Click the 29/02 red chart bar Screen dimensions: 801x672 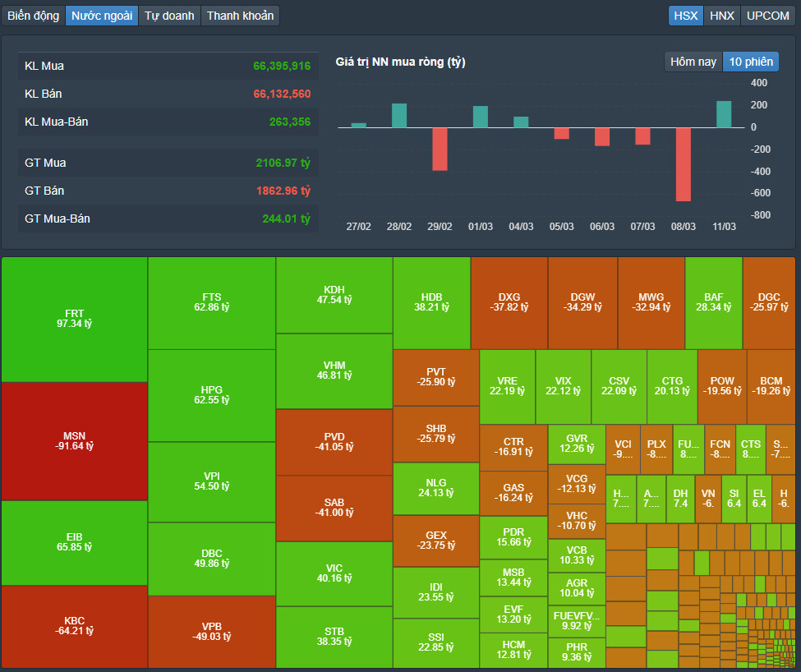(x=440, y=150)
